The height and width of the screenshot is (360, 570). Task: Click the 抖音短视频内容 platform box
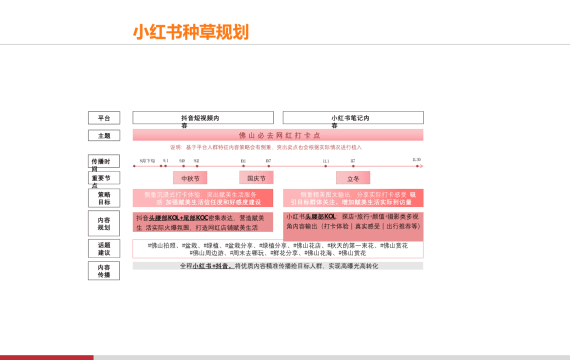203,118
